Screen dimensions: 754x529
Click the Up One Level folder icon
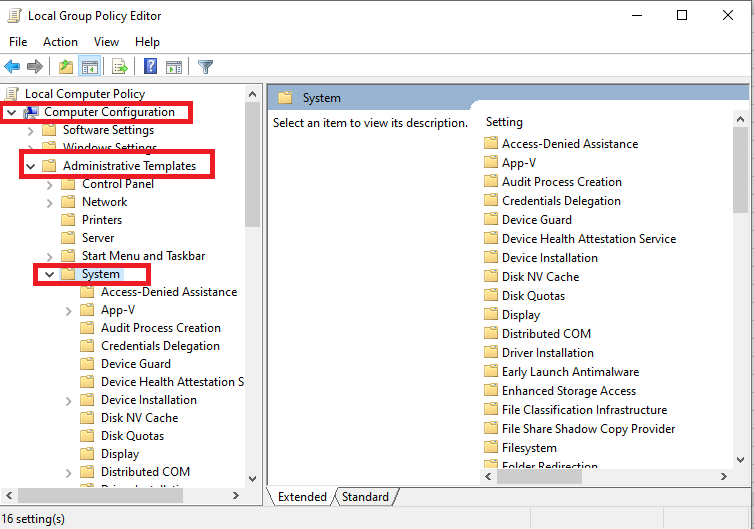click(66, 67)
